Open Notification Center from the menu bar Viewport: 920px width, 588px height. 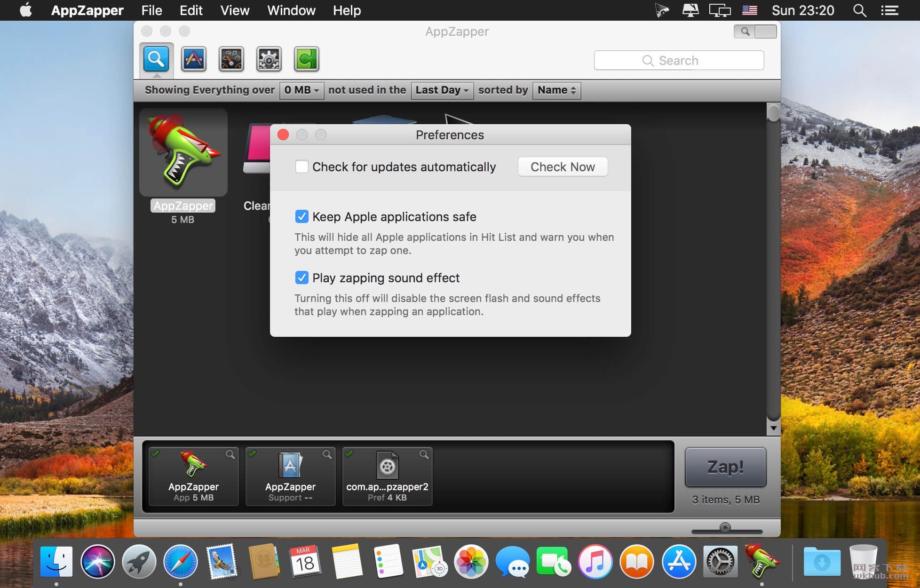[x=890, y=10]
